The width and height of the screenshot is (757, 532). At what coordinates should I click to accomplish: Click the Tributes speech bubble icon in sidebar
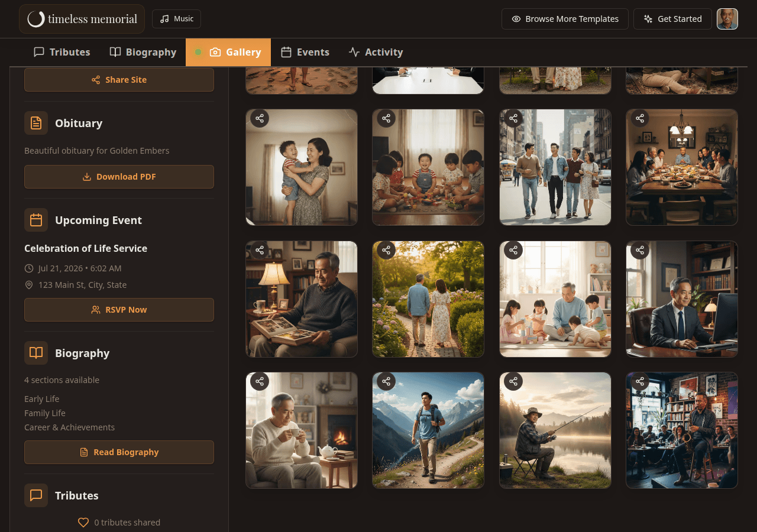pyautogui.click(x=36, y=495)
